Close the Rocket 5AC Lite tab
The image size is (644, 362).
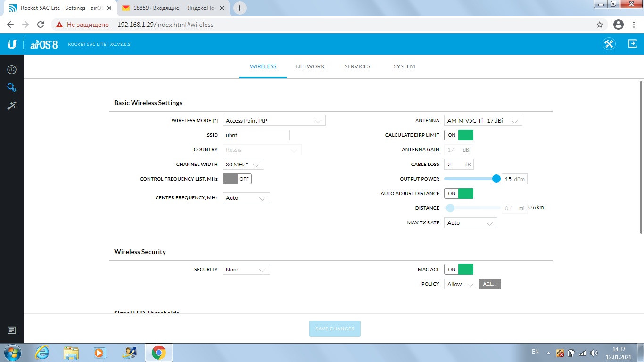tap(109, 8)
